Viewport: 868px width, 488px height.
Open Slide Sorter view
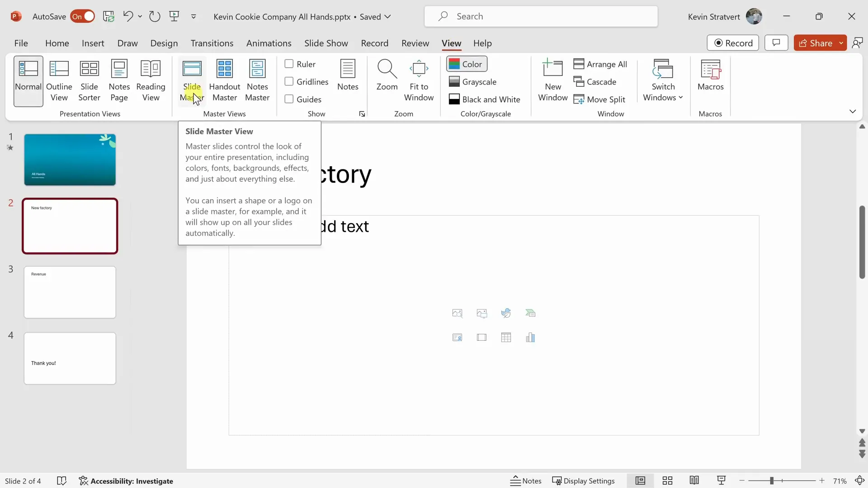(x=89, y=81)
